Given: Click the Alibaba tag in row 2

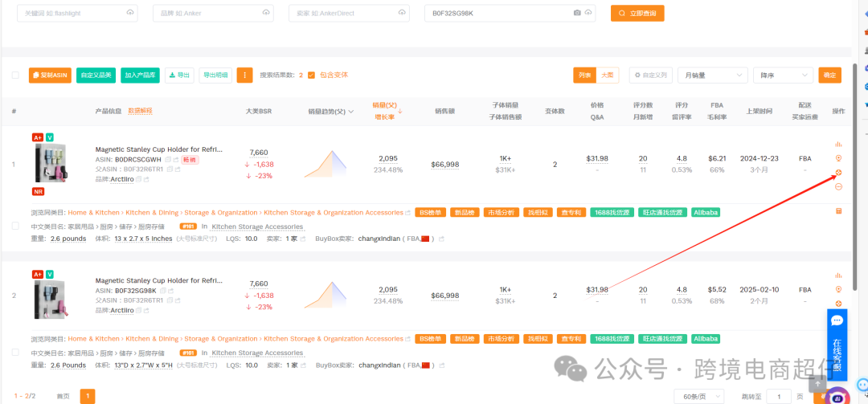Looking at the screenshot, I should 706,339.
